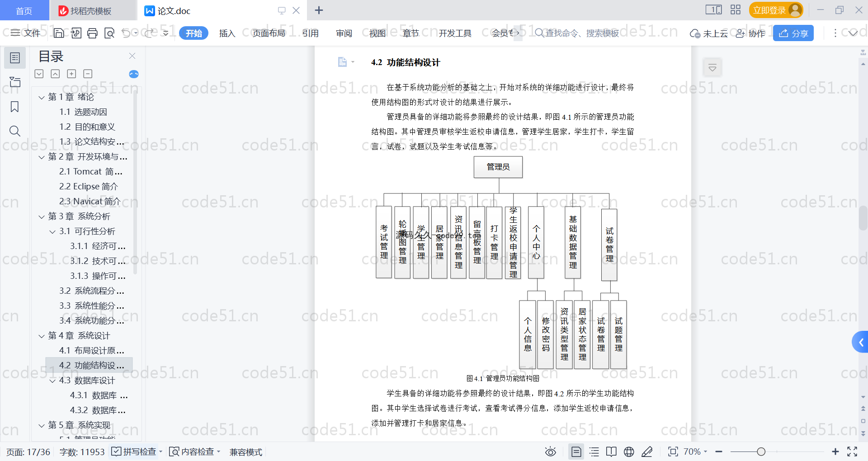Switch to reading view icon

coord(611,452)
